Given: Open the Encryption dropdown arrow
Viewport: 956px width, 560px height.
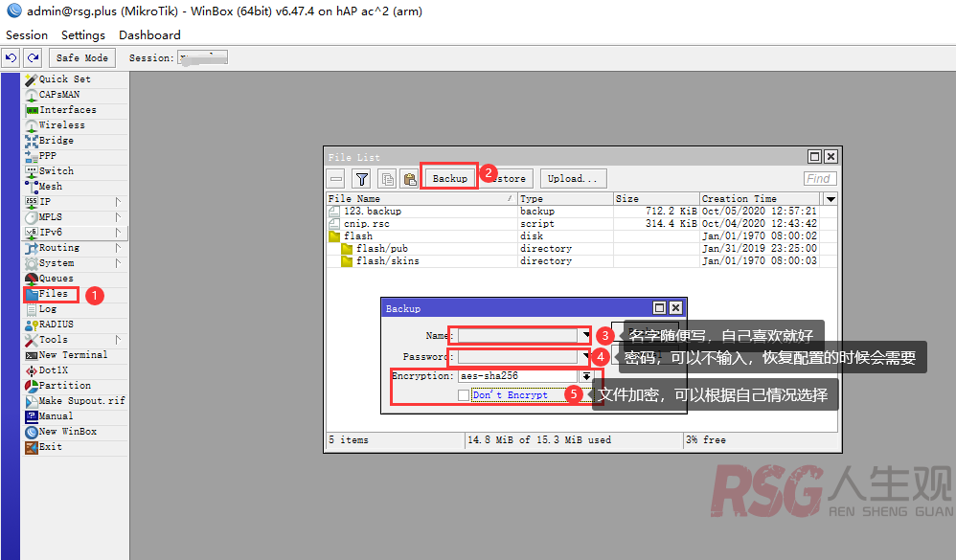Looking at the screenshot, I should tap(585, 376).
